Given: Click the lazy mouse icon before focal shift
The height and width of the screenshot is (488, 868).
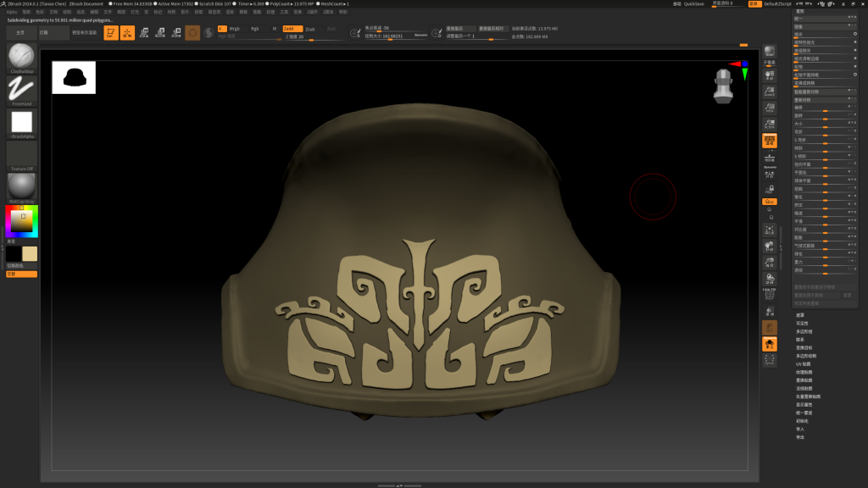Looking at the screenshot, I should [355, 33].
